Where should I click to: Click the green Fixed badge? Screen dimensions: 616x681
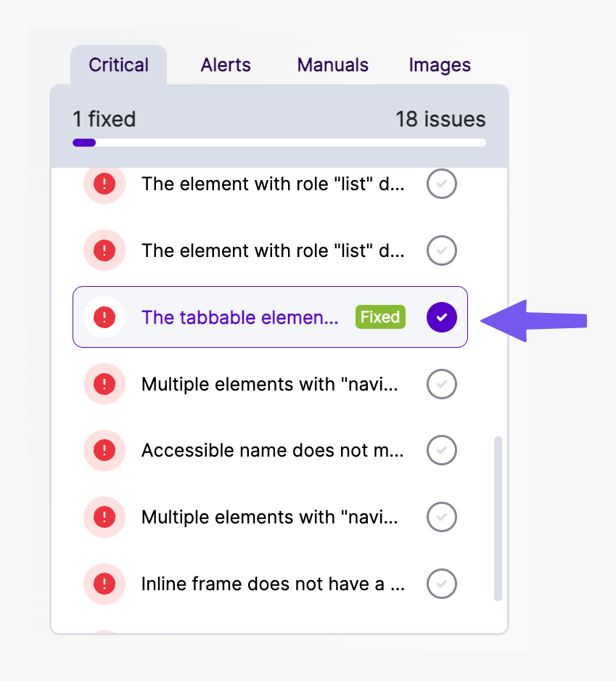[x=380, y=317]
